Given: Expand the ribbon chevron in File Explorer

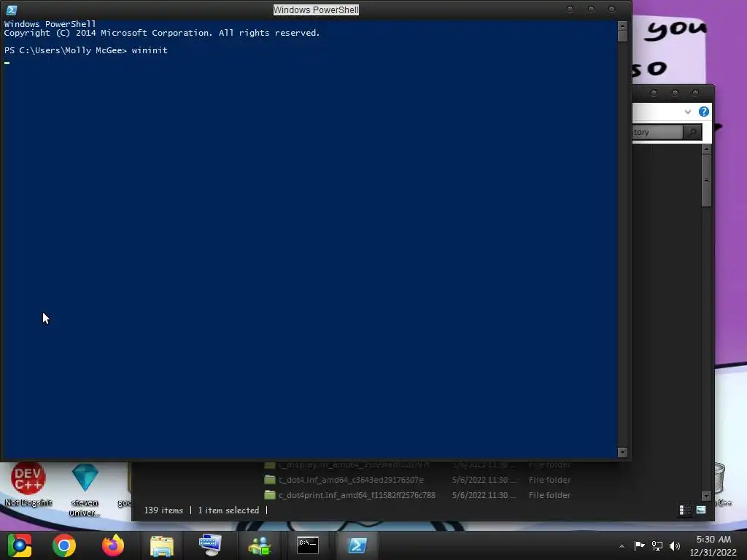Looking at the screenshot, I should (x=687, y=112).
